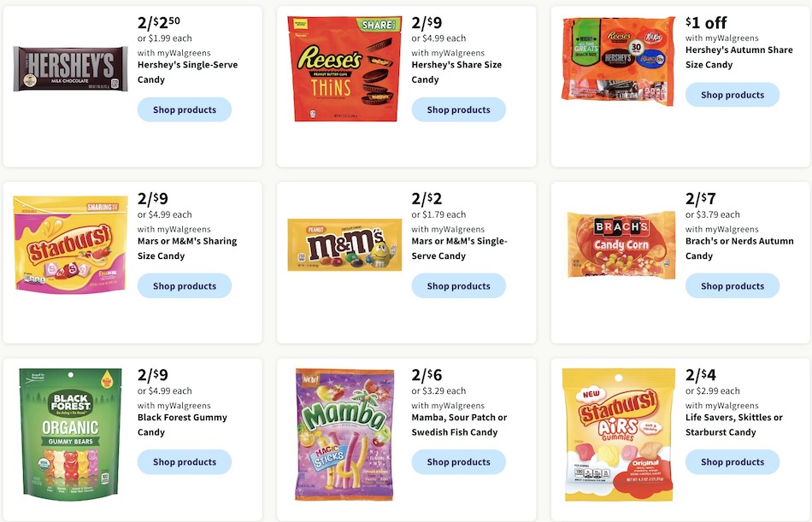812x522 pixels.
Task: Shop products for Hershey's Single-Serve Candy
Action: (185, 110)
